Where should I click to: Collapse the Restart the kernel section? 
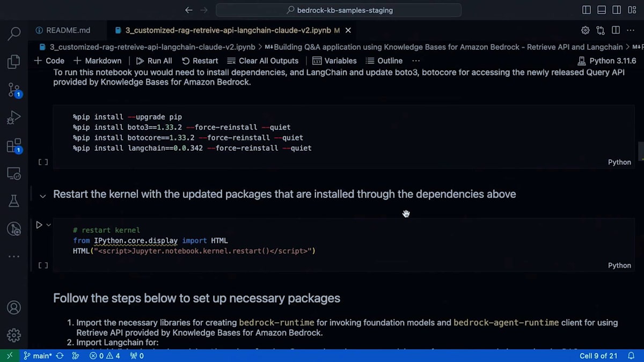coord(43,196)
